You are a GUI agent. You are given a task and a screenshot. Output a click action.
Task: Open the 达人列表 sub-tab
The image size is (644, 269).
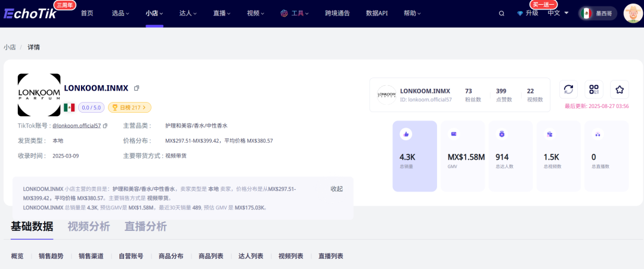[250, 256]
